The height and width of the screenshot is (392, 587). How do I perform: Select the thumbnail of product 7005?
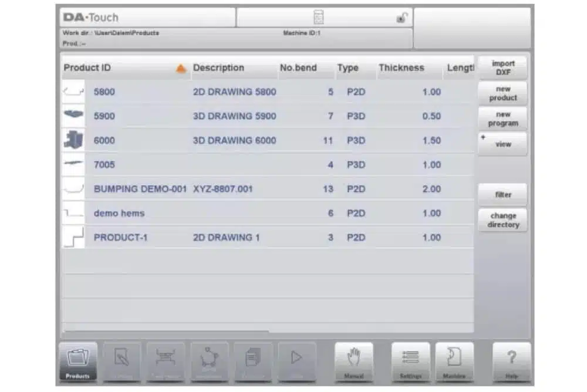tap(73, 164)
